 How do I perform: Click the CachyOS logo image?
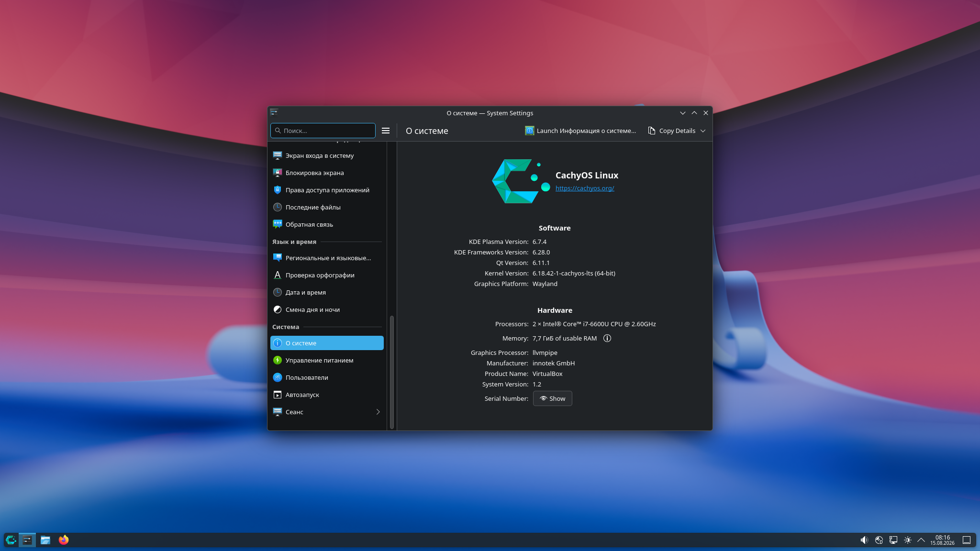521,181
